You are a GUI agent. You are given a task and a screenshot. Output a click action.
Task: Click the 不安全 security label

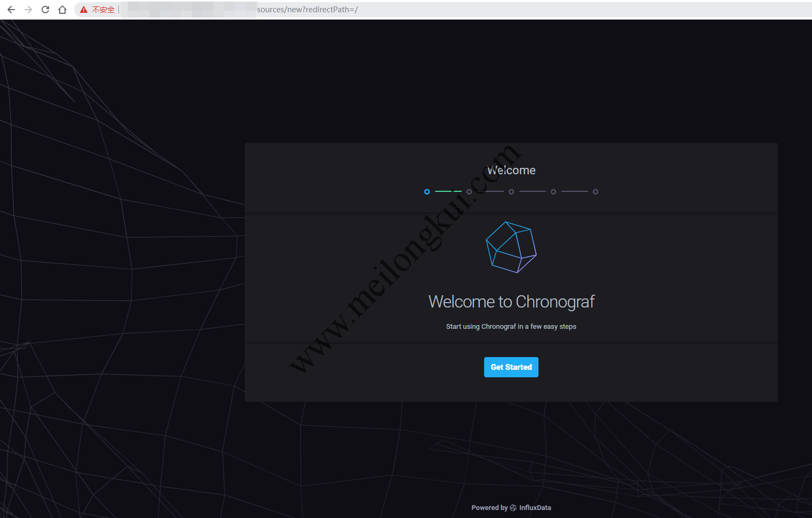pos(103,10)
